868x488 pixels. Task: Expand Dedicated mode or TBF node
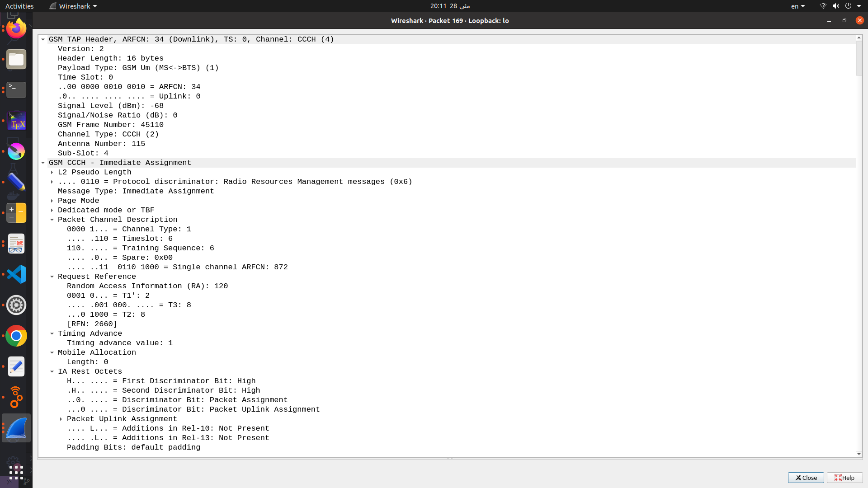point(52,210)
